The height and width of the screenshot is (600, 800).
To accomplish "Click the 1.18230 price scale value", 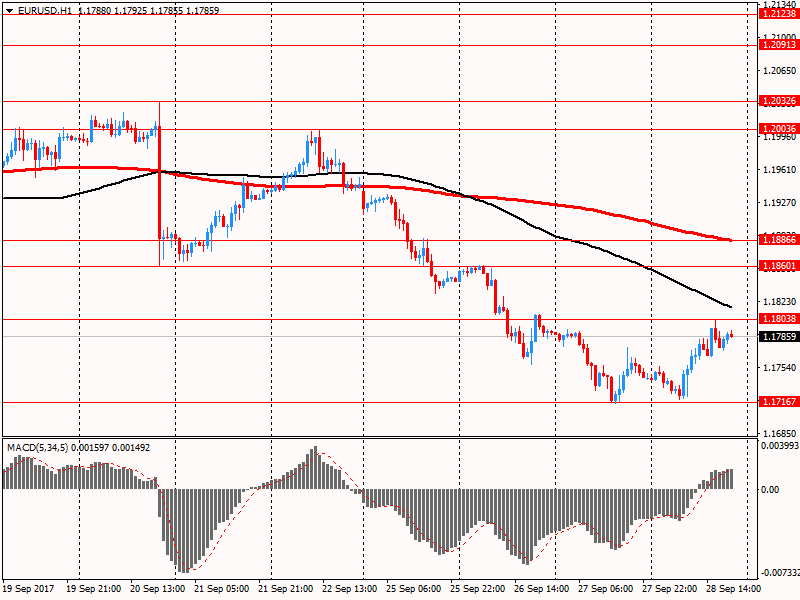I will click(779, 302).
